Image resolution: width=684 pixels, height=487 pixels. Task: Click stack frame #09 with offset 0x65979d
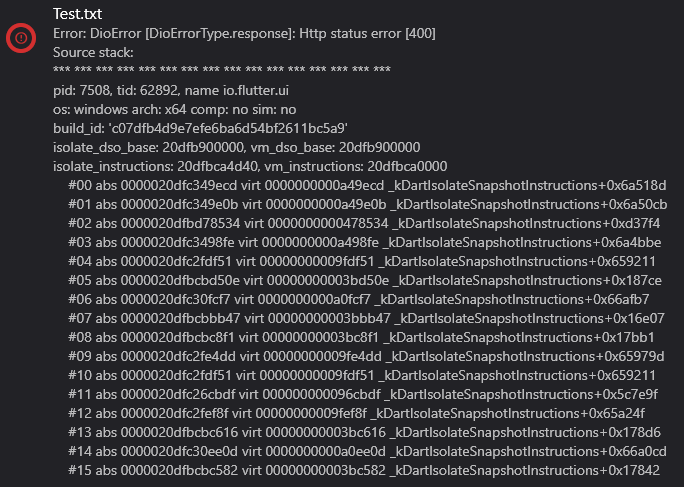tap(366, 356)
